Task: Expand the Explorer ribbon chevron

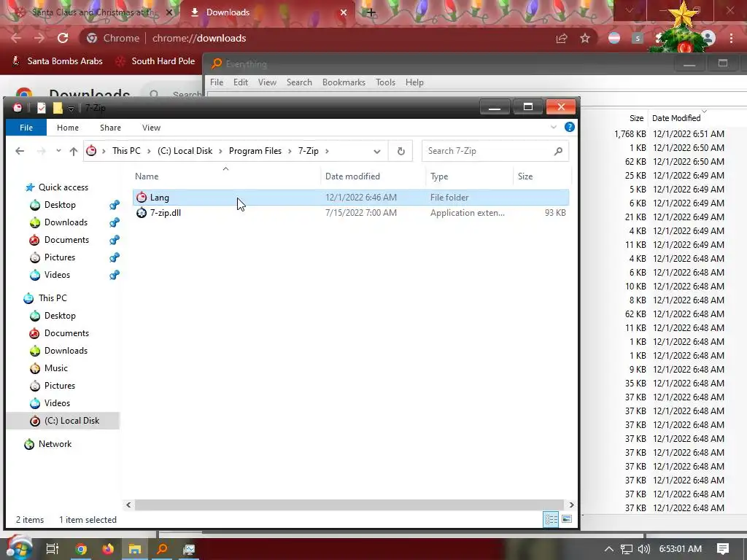Action: (x=553, y=127)
